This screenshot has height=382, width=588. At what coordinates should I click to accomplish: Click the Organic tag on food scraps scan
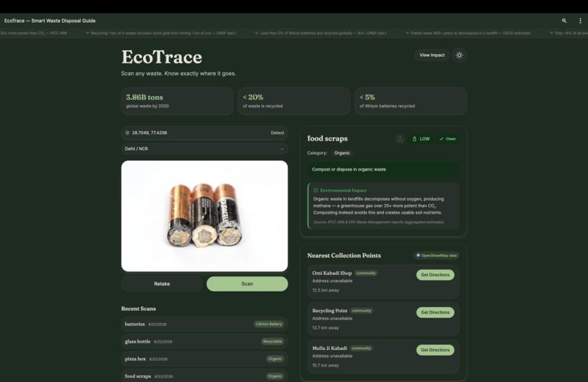(x=275, y=376)
